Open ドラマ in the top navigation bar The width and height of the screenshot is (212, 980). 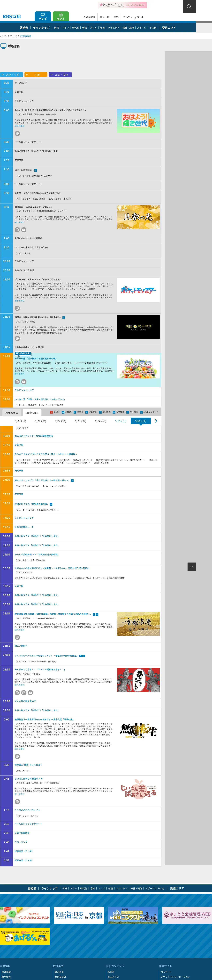tap(65, 28)
